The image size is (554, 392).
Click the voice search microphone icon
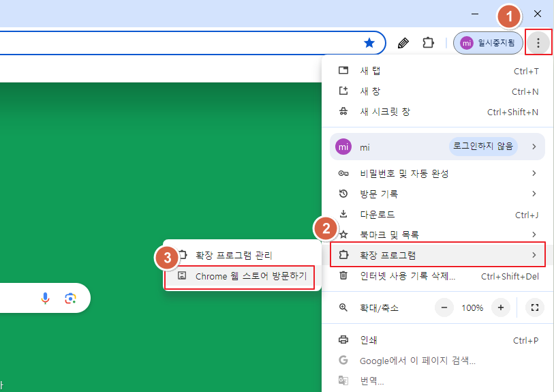click(x=45, y=299)
